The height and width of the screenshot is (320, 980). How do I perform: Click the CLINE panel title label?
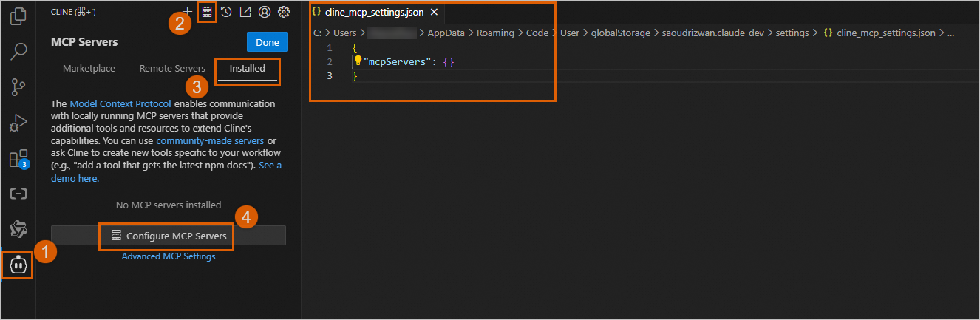click(74, 13)
